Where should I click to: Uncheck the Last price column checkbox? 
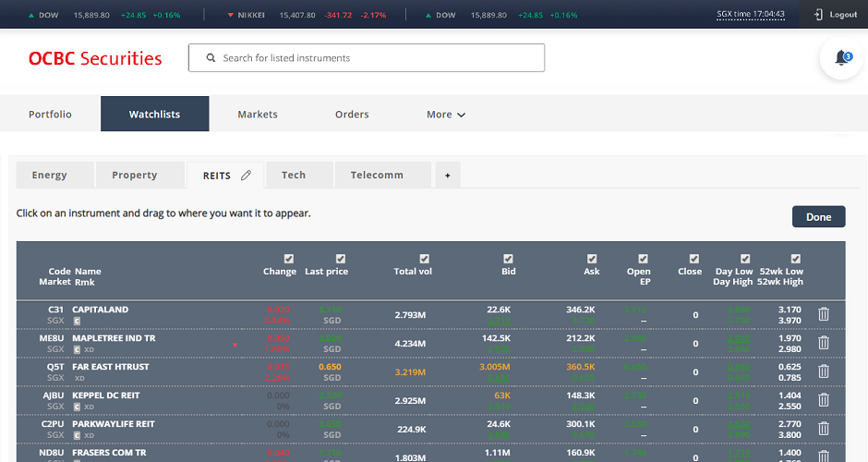pyautogui.click(x=341, y=259)
